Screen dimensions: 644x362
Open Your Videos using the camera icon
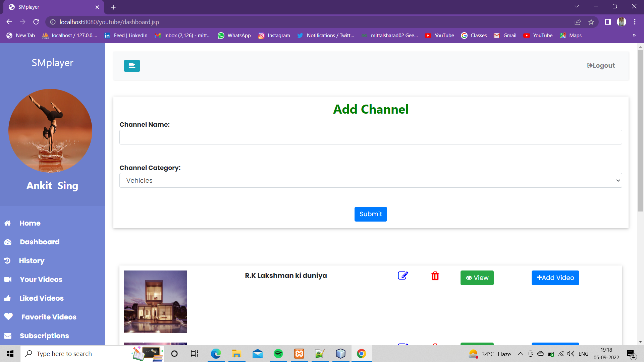click(8, 279)
